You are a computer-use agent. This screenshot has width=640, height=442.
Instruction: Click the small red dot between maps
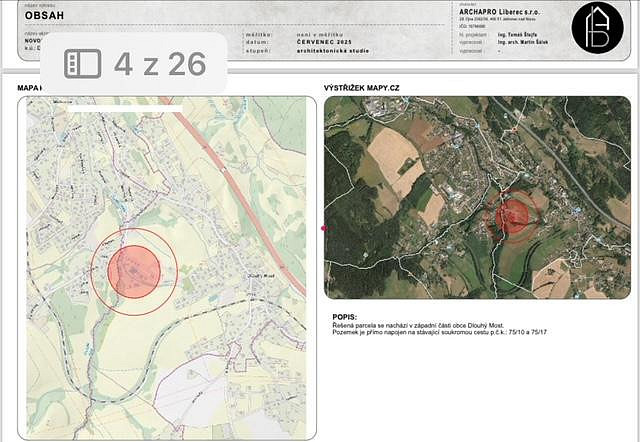click(x=323, y=228)
